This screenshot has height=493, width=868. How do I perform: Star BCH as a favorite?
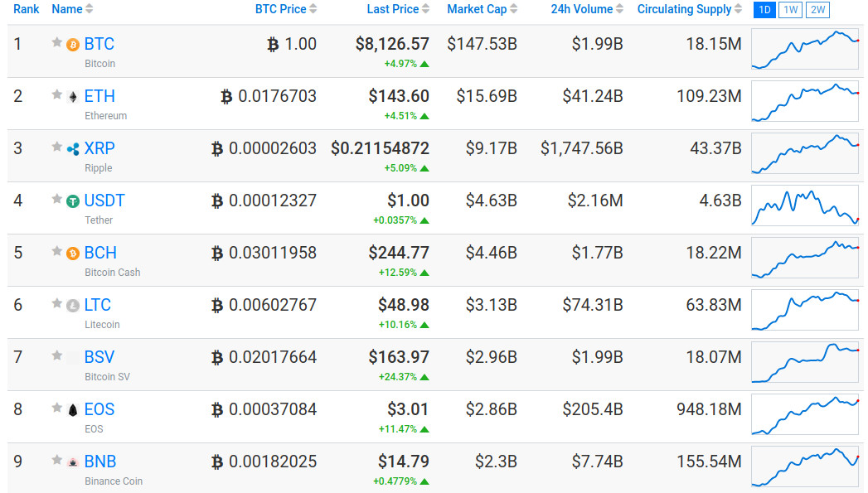pos(56,251)
